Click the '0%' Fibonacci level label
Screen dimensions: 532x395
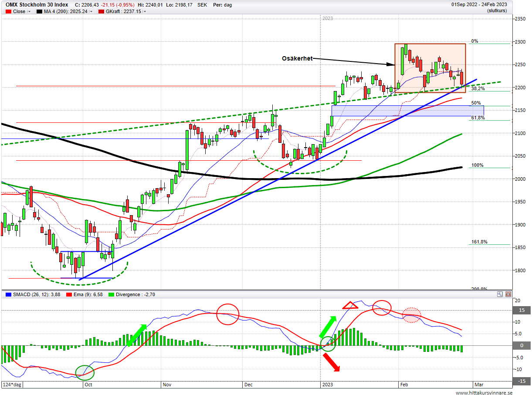[x=474, y=41]
